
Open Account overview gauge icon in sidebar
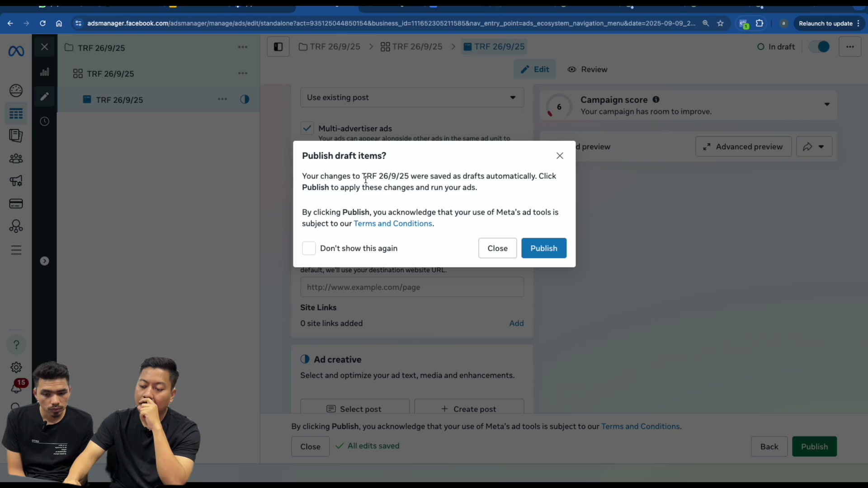[16, 91]
